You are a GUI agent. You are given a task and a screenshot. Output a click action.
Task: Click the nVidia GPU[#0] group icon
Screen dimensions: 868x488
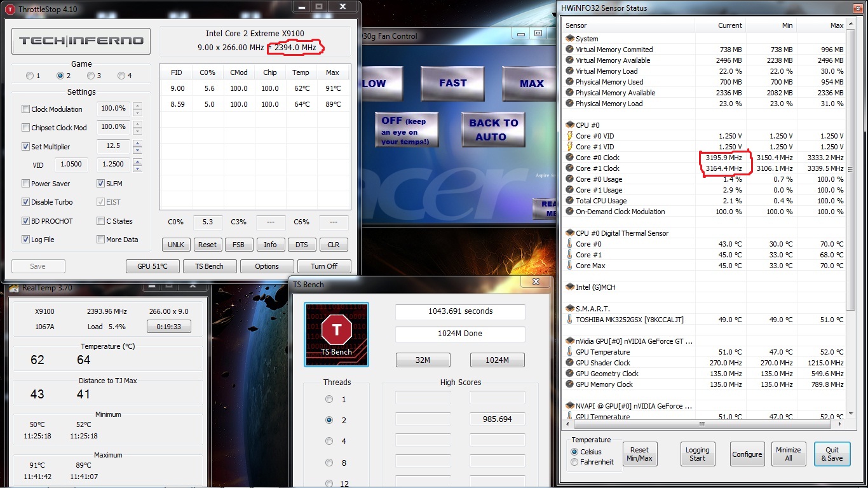click(x=570, y=341)
